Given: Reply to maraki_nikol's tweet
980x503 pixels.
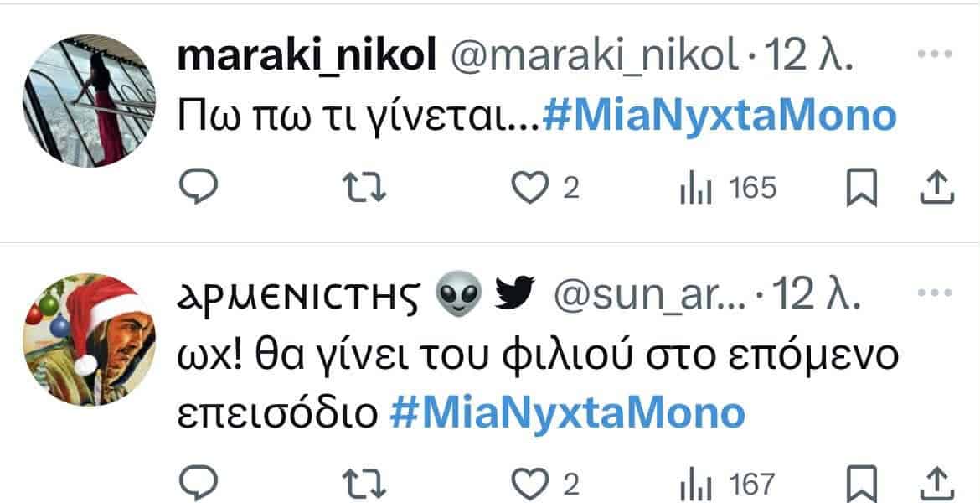Looking at the screenshot, I should 199,188.
